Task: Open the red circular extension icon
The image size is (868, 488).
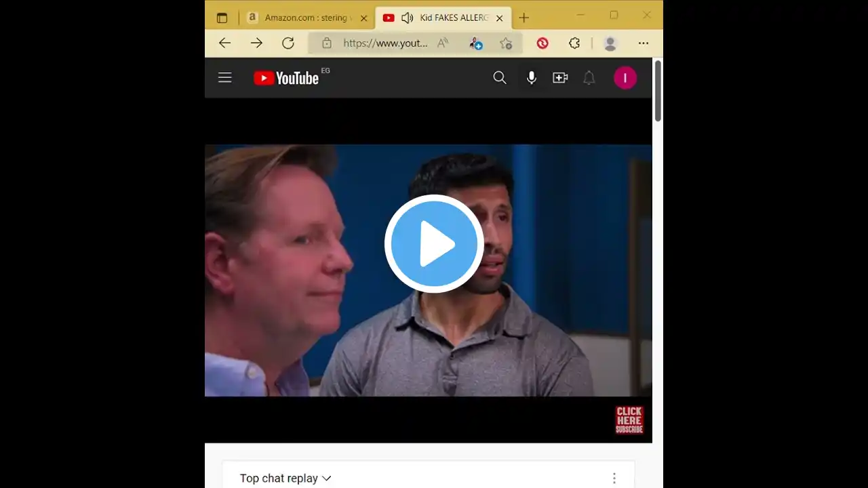Action: point(542,43)
